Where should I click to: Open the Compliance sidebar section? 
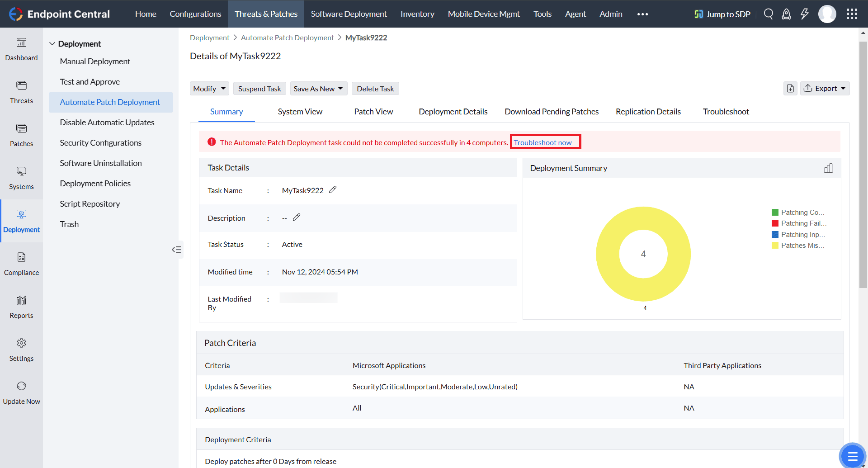pyautogui.click(x=21, y=264)
